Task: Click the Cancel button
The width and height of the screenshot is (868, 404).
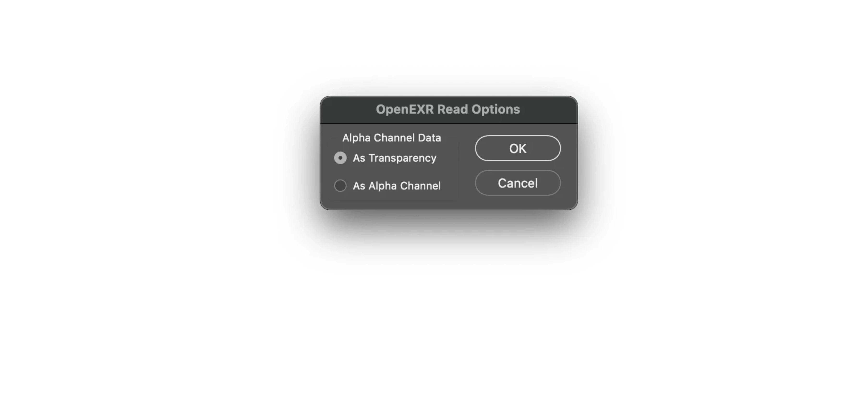Action: 518,183
